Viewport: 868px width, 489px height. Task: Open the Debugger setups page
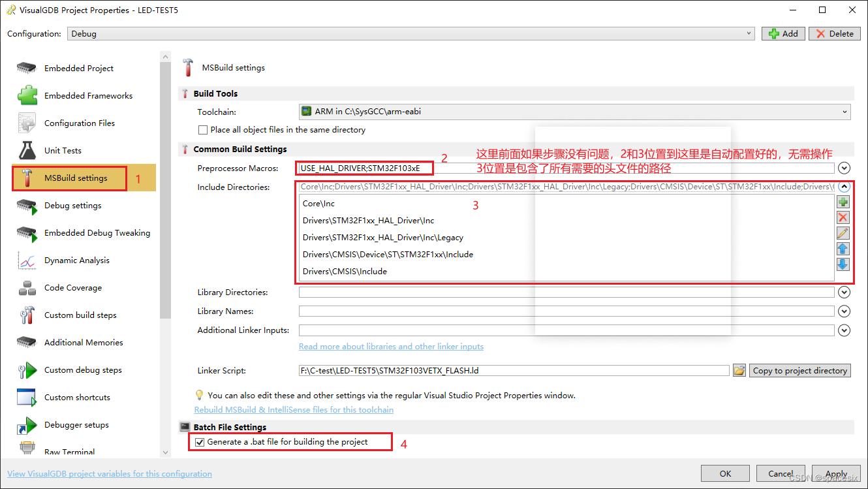point(76,425)
